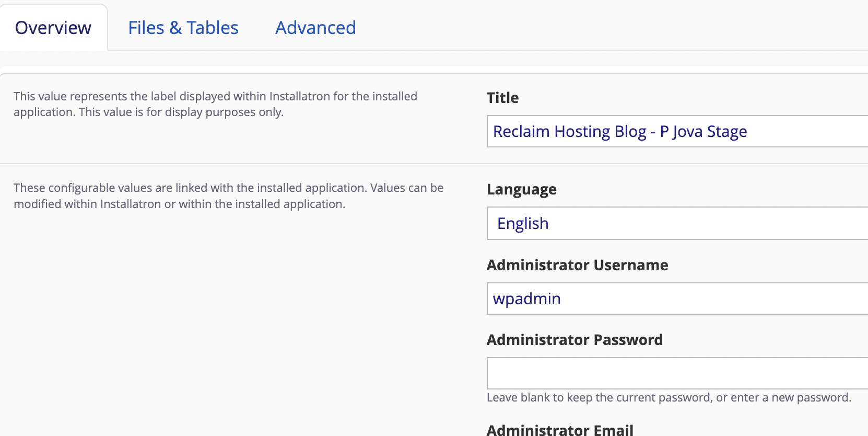The image size is (868, 436).
Task: Click the Title label text
Action: click(502, 98)
